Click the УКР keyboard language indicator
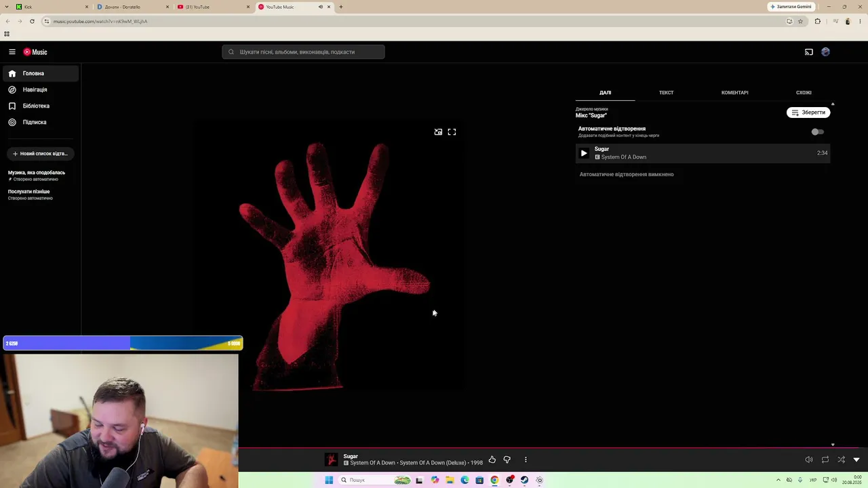Screen dimensions: 868x488 813,480
